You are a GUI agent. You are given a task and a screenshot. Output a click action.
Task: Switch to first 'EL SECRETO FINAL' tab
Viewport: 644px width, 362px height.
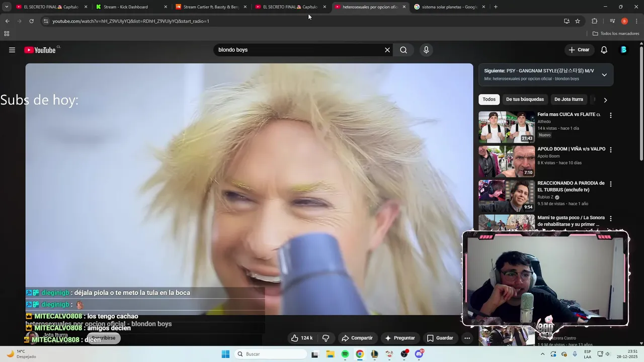point(50,7)
